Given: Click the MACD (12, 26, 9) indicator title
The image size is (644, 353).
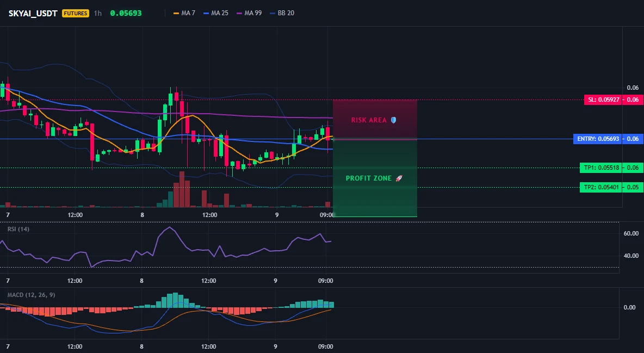Looking at the screenshot, I should (31, 295).
